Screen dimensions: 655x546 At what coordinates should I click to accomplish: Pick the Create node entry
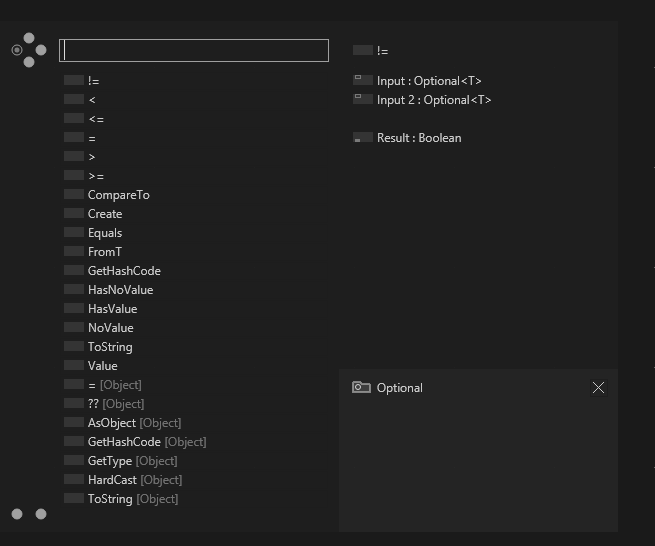click(x=105, y=214)
